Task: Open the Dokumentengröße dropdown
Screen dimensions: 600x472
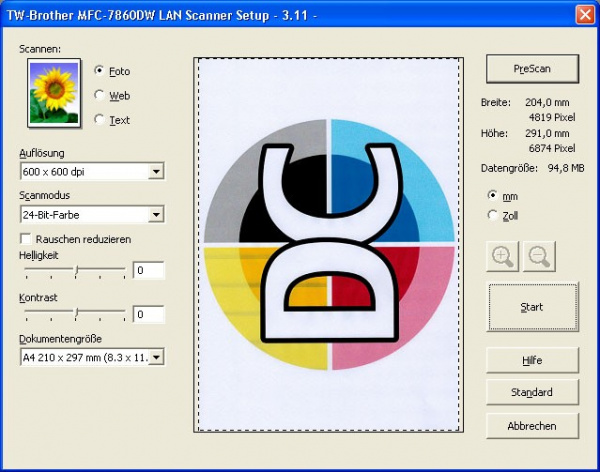Action: coord(155,357)
